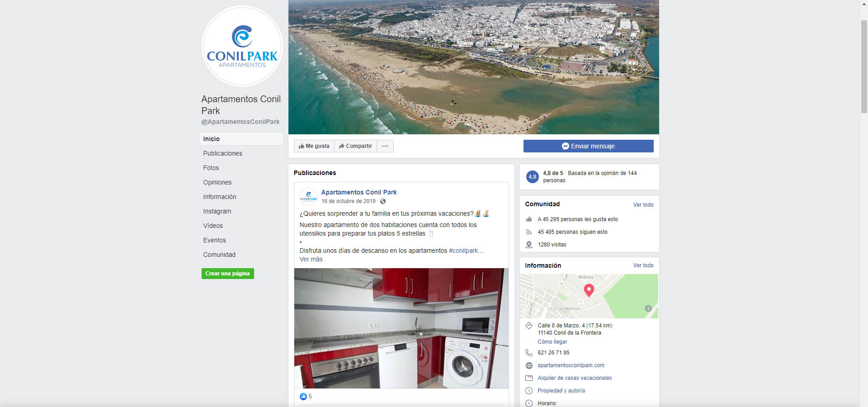Image resolution: width=868 pixels, height=407 pixels.
Task: Open the three-dots more options menu
Action: (x=385, y=146)
